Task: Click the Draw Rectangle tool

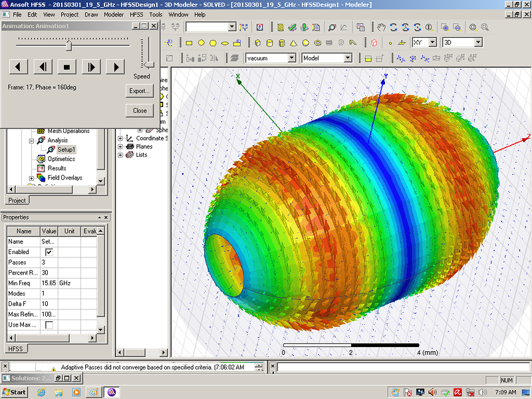Action: tap(189, 43)
